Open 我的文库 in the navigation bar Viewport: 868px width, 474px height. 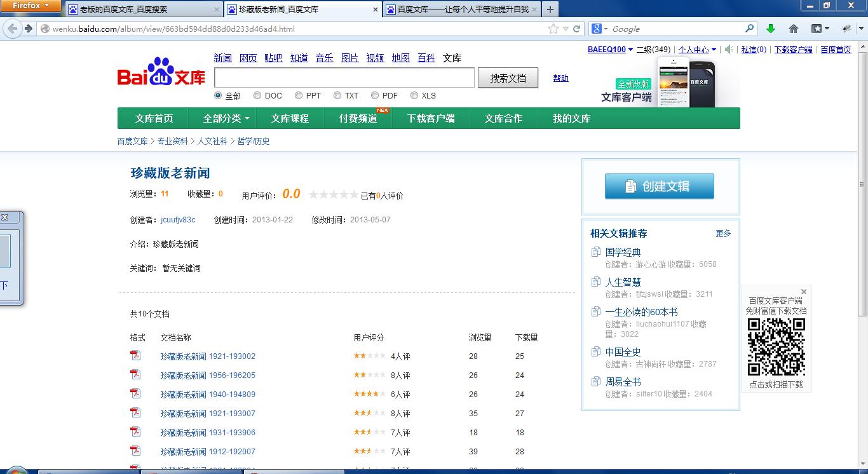[571, 118]
